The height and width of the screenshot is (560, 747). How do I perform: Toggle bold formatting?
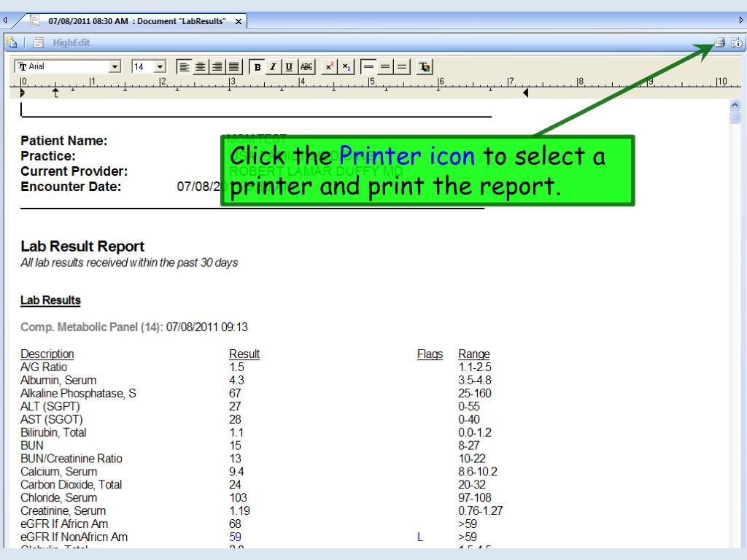(258, 66)
